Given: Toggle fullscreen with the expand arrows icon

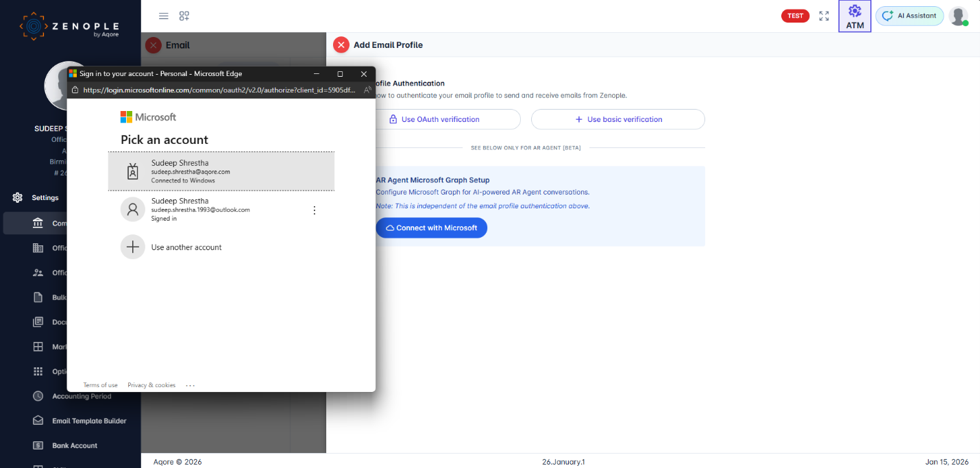Looking at the screenshot, I should [x=824, y=16].
